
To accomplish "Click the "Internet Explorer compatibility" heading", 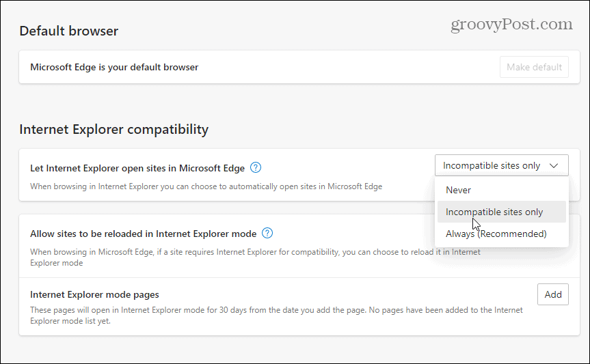I will [113, 129].
